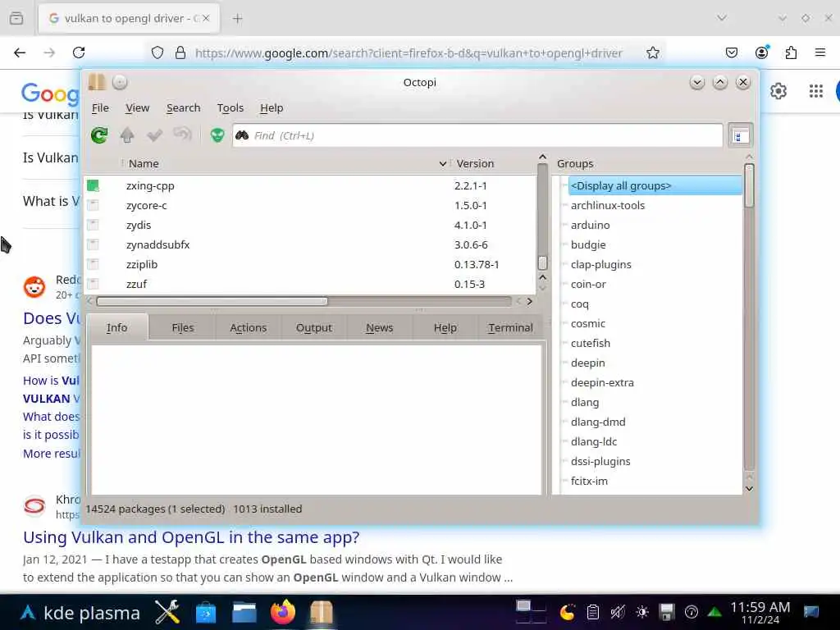
Task: Switch to the Output tab
Action: point(314,327)
